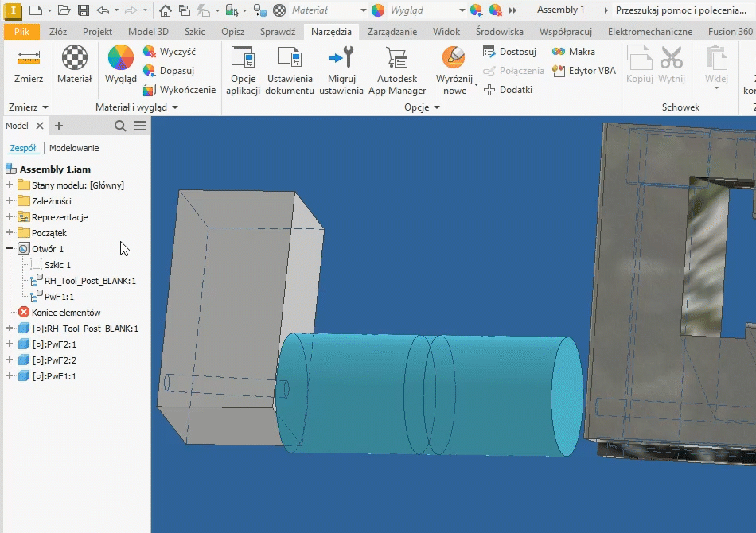Open Opcje aplikacji
756x533 pixels.
pyautogui.click(x=243, y=70)
